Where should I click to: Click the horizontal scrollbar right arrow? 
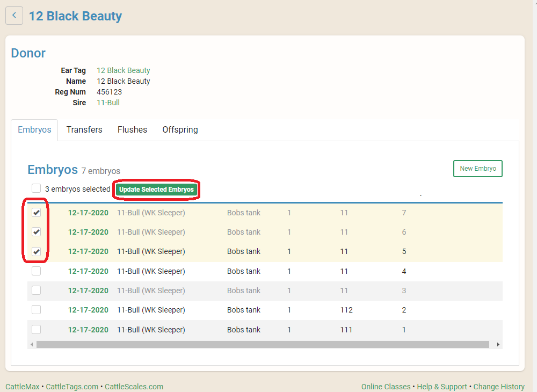pyautogui.click(x=498, y=344)
